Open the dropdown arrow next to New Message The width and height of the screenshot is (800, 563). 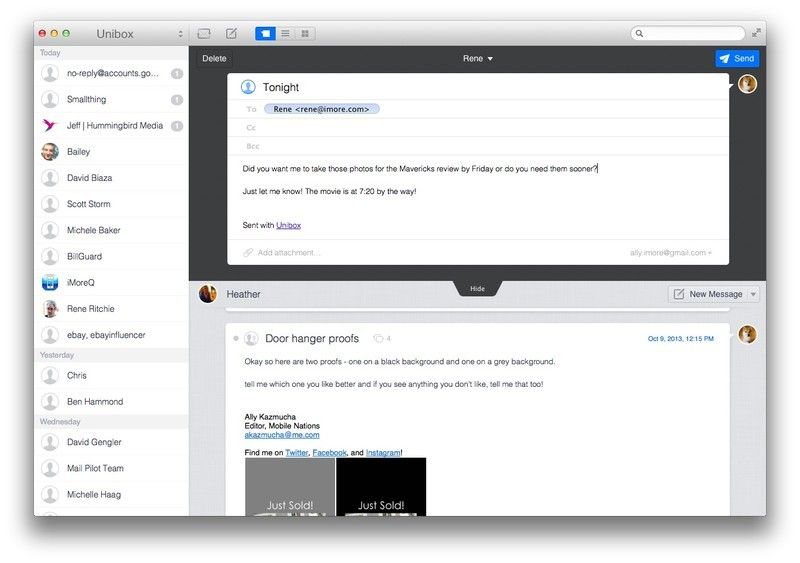[x=753, y=294]
